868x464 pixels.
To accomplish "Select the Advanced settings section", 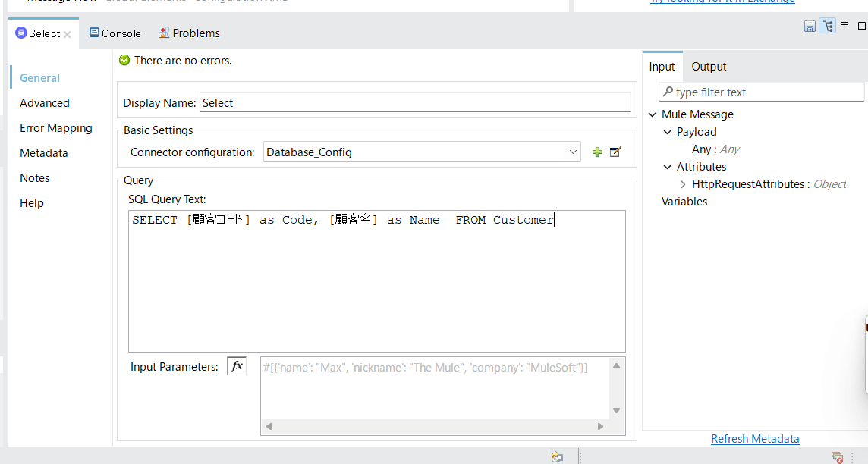I will (x=45, y=103).
